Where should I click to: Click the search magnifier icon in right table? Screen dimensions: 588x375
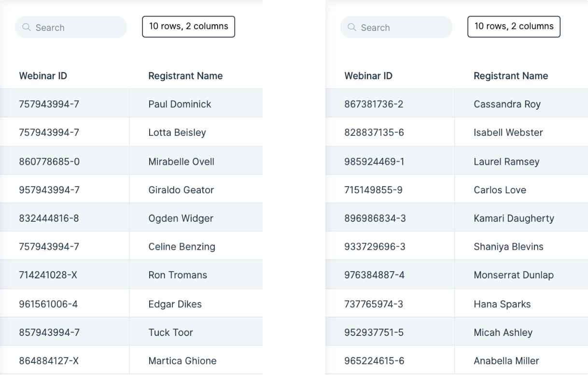coord(352,28)
